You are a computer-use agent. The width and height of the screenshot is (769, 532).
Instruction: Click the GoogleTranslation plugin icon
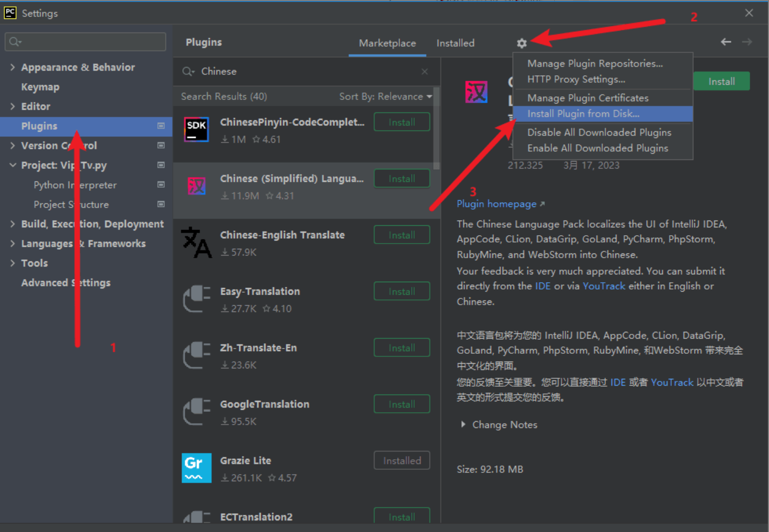(x=196, y=412)
